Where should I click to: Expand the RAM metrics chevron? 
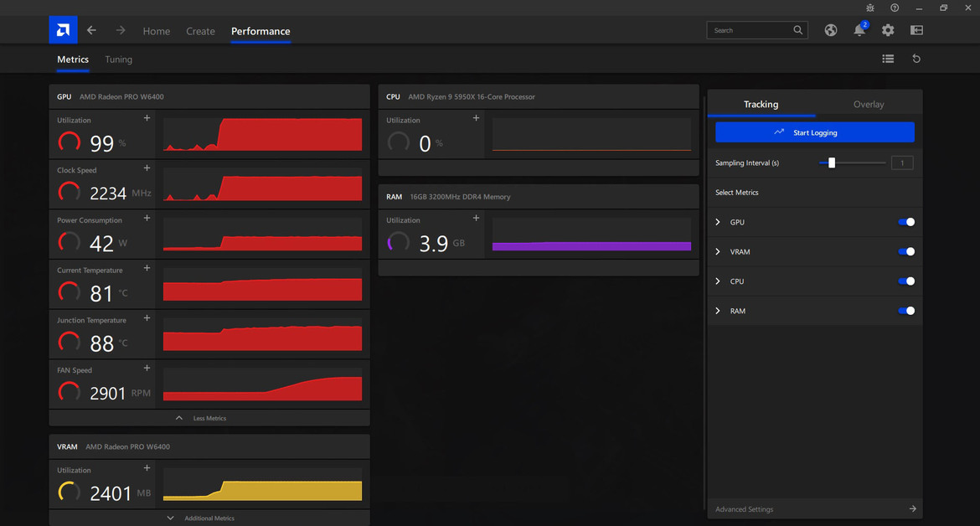coord(718,311)
